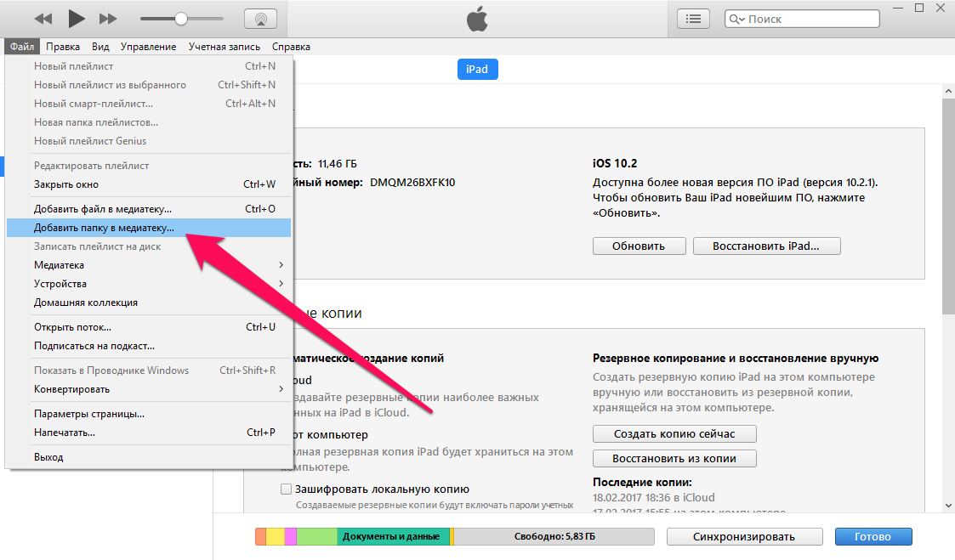955x560 pixels.
Task: Click the 'Документы и данные' storage segment
Action: [392, 536]
